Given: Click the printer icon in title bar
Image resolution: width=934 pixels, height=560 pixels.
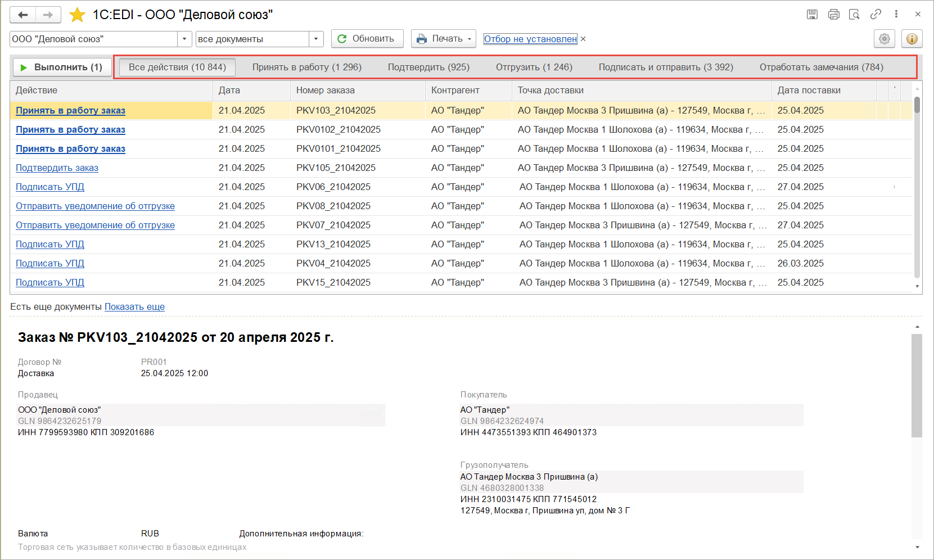Looking at the screenshot, I should tap(833, 15).
